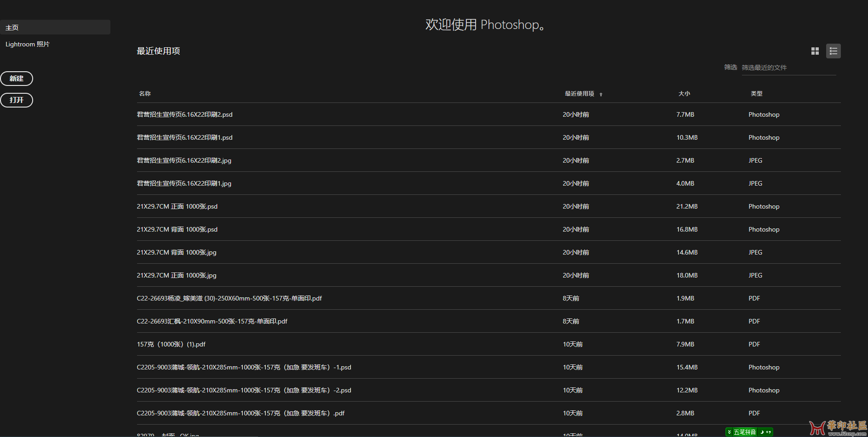Click the 4.0MB size cell
This screenshot has width=868, height=437.
(685, 183)
